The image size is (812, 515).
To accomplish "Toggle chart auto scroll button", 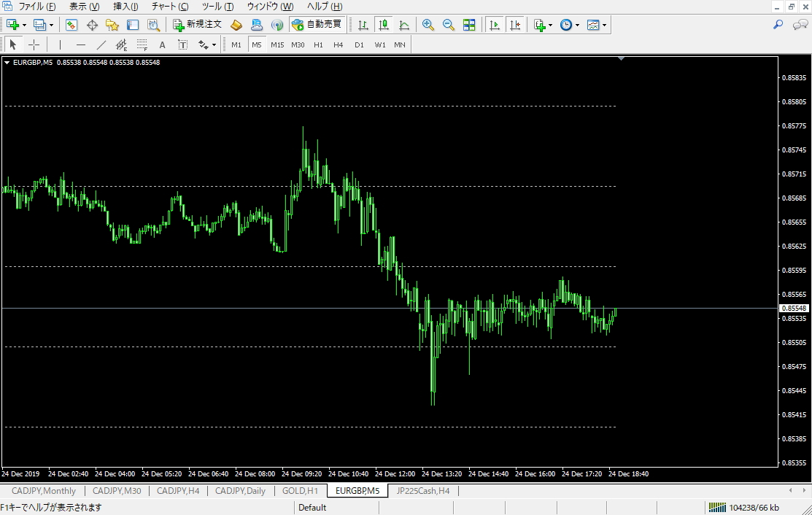I will (x=495, y=25).
